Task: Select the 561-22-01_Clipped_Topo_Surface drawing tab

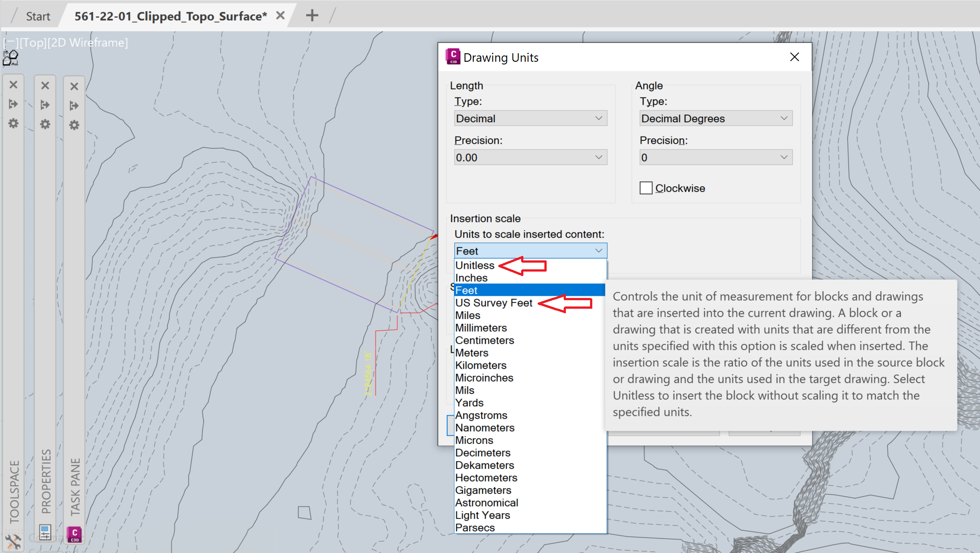Action: pos(170,16)
